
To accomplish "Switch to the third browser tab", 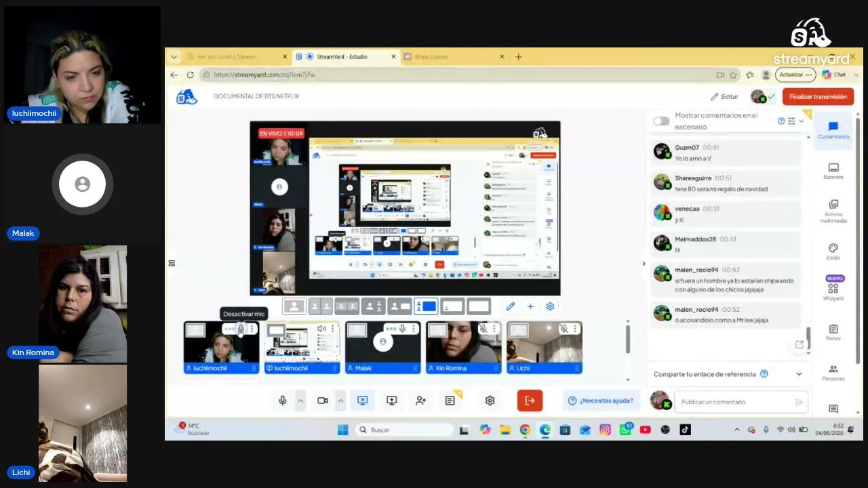I will [x=454, y=57].
